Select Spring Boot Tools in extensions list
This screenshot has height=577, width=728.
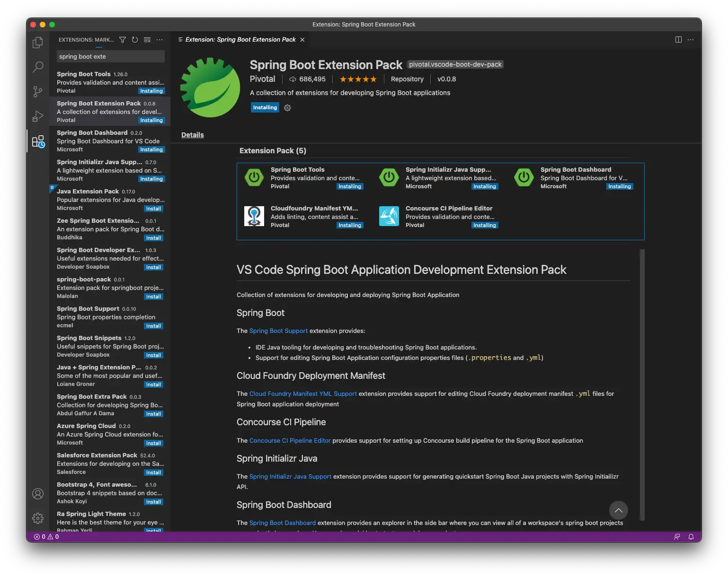click(110, 82)
